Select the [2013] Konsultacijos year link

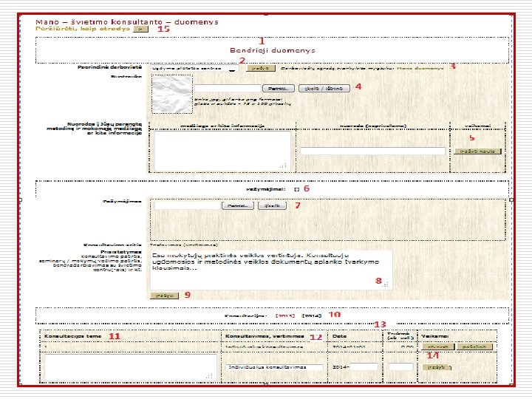click(x=285, y=316)
